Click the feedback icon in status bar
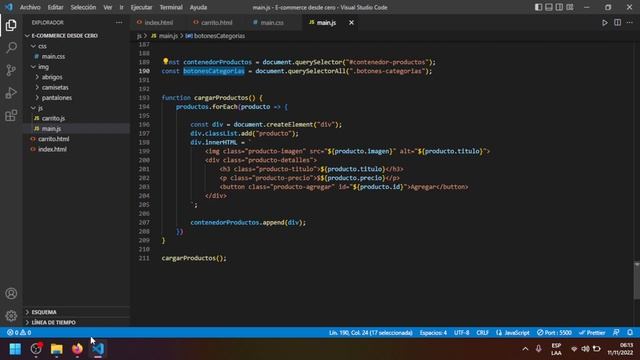The width and height of the screenshot is (640, 360). point(616,333)
